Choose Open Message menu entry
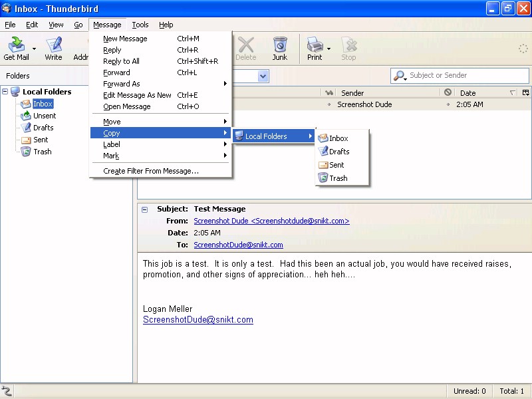Viewport: 532px width, 399px height. tap(161, 106)
